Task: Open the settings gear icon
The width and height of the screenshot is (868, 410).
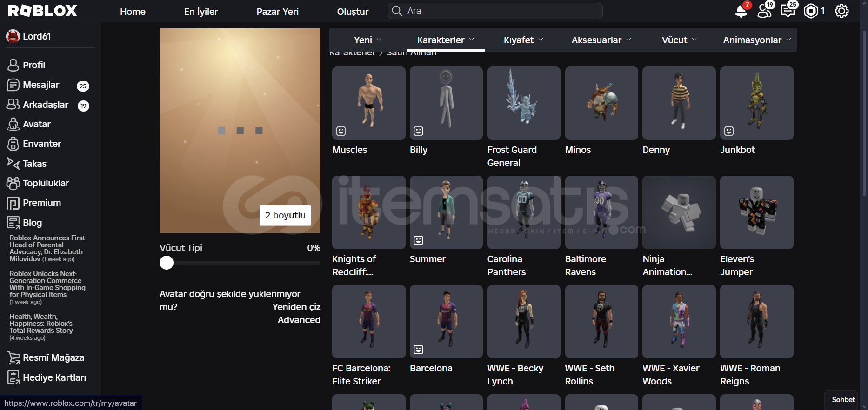Action: pyautogui.click(x=841, y=11)
